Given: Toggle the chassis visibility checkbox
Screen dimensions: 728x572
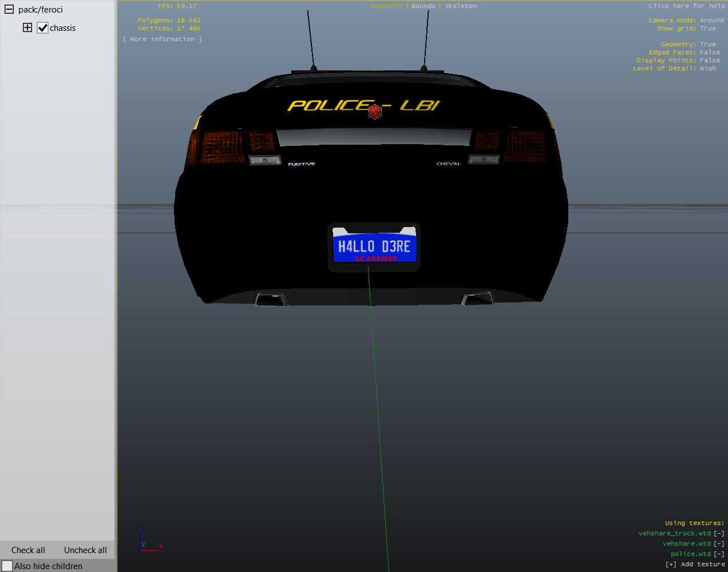Looking at the screenshot, I should (43, 28).
